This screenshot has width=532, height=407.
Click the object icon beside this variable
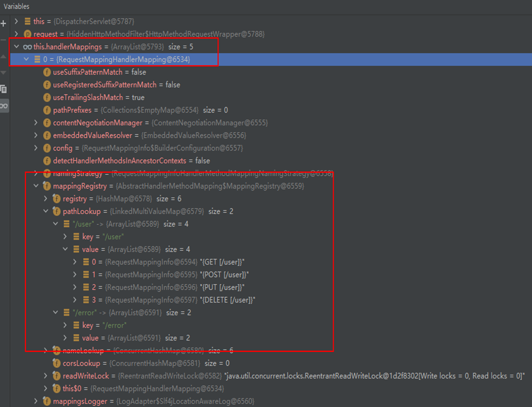pyautogui.click(x=27, y=22)
